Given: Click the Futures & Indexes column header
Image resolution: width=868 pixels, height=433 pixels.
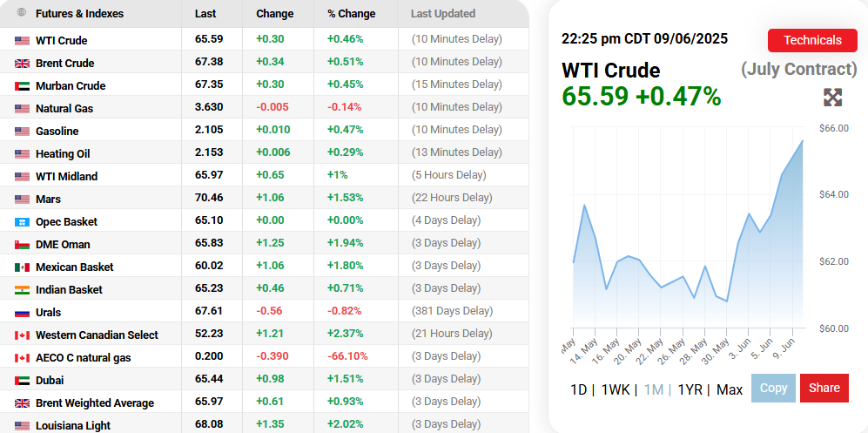Looking at the screenshot, I should point(80,13).
